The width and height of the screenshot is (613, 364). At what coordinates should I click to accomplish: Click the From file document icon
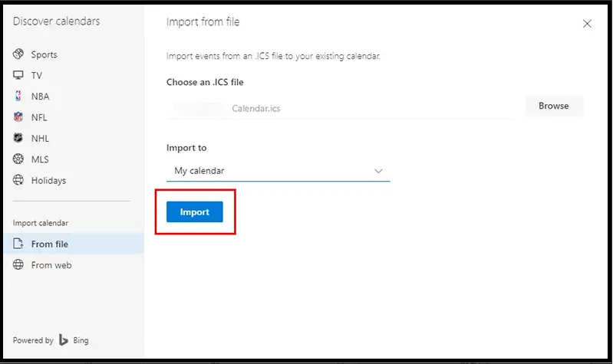(x=18, y=244)
